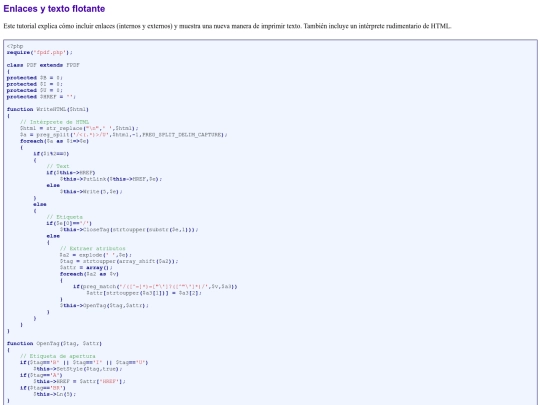Click the line 'class PDF extends FPDF'
Screen dimensions: 540x405
tap(43, 65)
